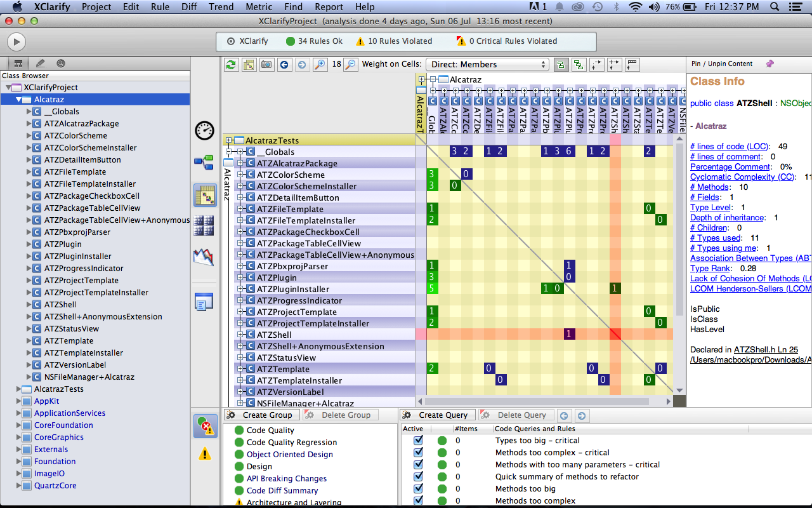
Task: Uncheck Active for Types too big - critical
Action: 418,440
